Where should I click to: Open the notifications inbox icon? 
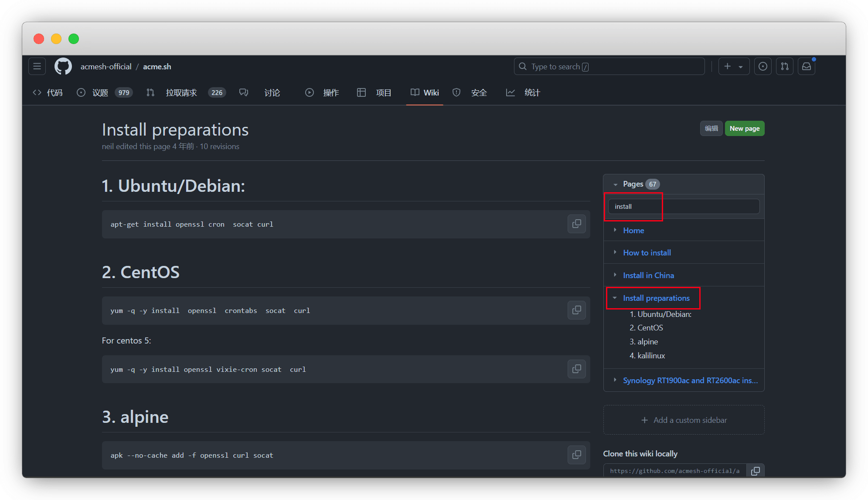[807, 66]
